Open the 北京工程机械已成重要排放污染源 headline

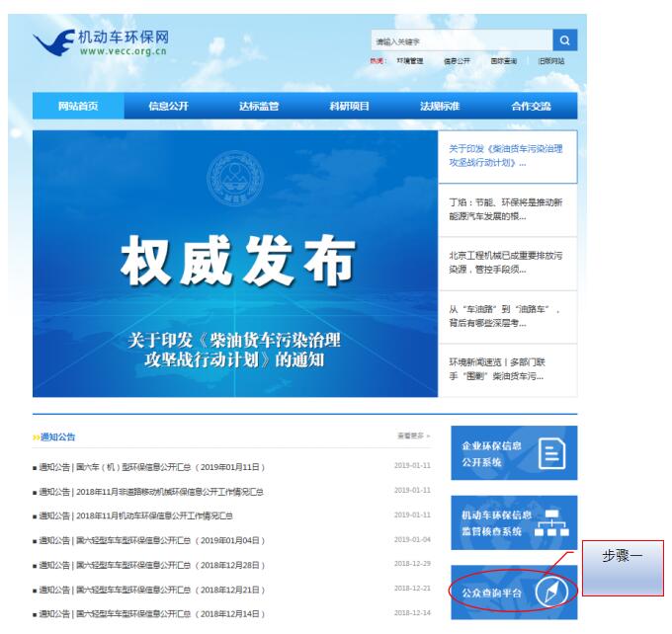click(x=507, y=263)
